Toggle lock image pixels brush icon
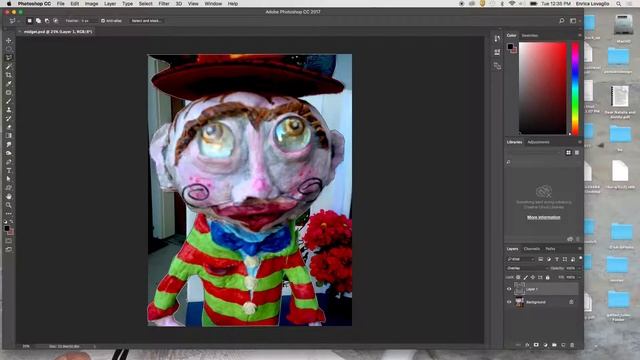640x360 pixels. [x=526, y=278]
